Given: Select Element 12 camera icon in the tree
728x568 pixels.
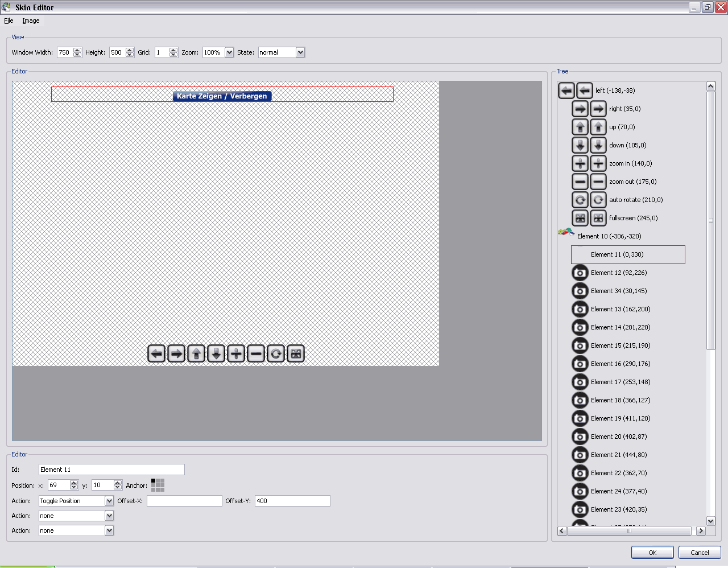Looking at the screenshot, I should 580,273.
